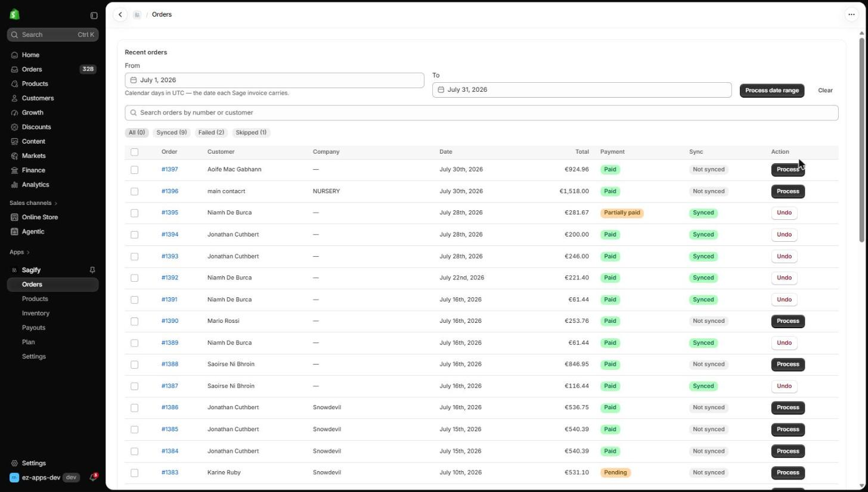Click the Finance icon in sidebar

pyautogui.click(x=14, y=170)
